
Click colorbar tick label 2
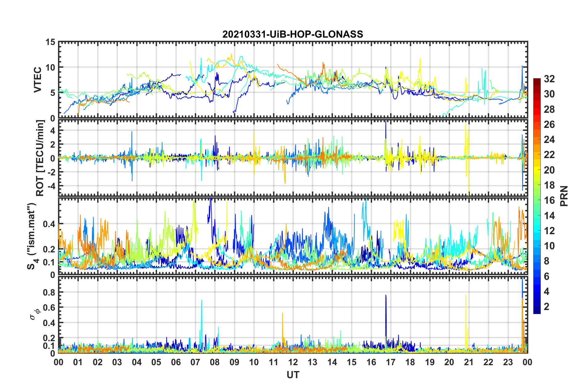click(547, 306)
